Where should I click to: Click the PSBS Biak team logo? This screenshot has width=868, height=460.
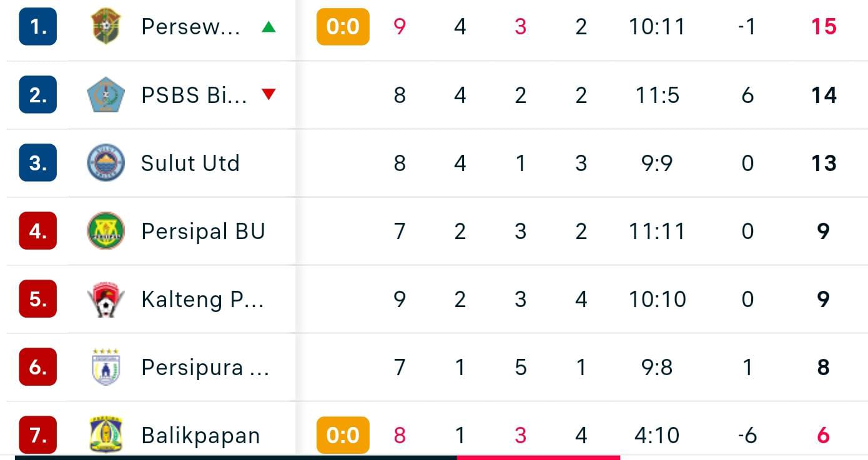pos(106,95)
